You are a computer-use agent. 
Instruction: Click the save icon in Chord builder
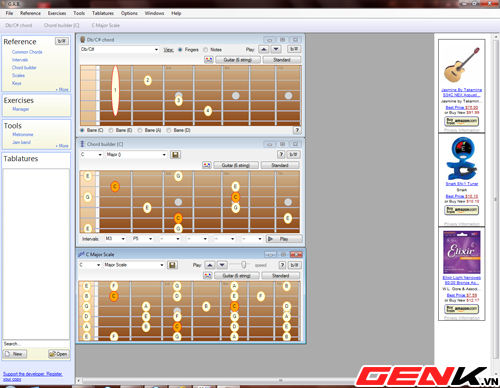click(175, 155)
